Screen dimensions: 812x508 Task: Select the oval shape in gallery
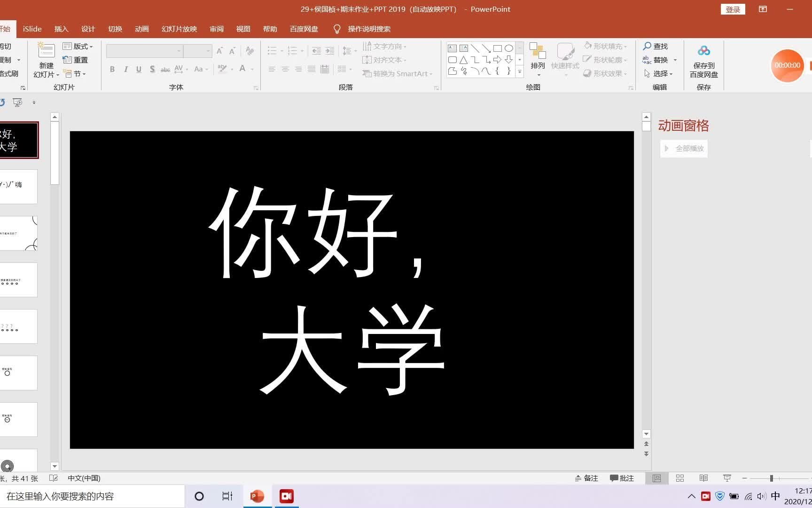click(x=509, y=48)
